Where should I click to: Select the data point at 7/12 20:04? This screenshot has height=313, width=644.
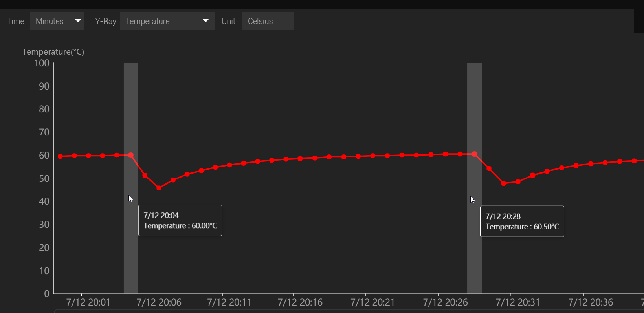coord(131,156)
